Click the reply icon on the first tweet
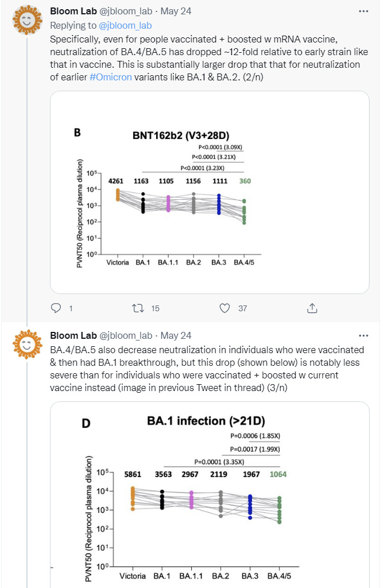 pos(56,308)
